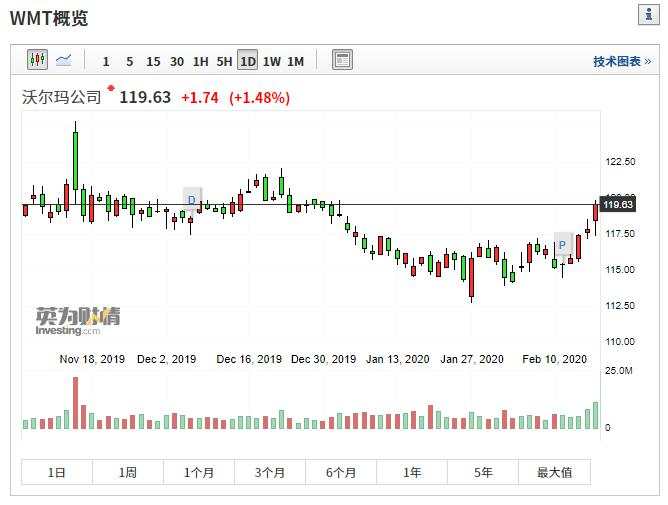Switch interval to 1M

click(295, 62)
